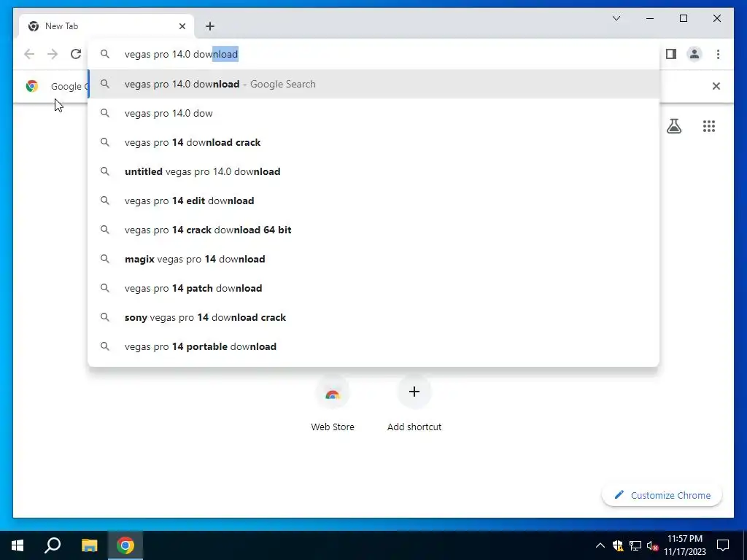The image size is (747, 560).
Task: Open Chrome Labs flask icon
Action: pos(673,125)
